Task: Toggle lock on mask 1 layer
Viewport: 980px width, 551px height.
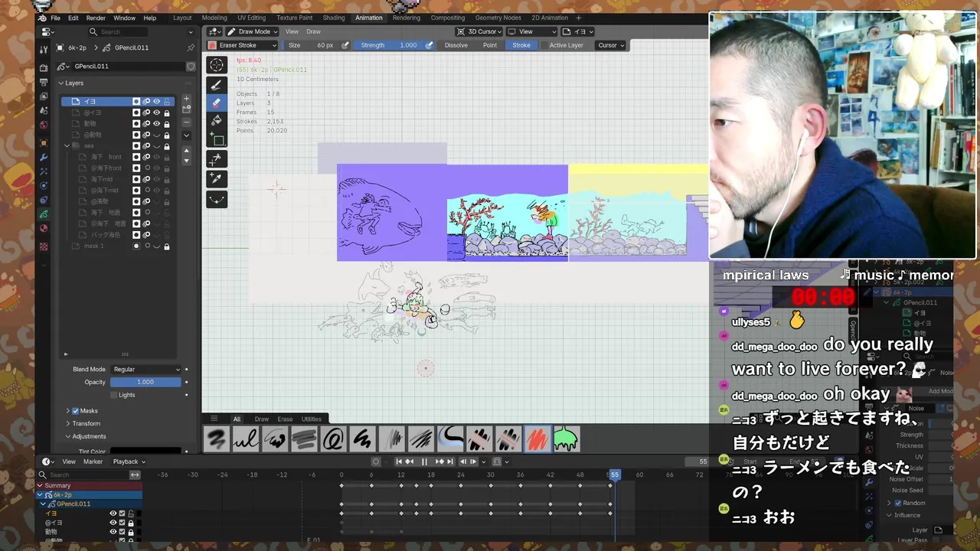Action: click(x=166, y=246)
